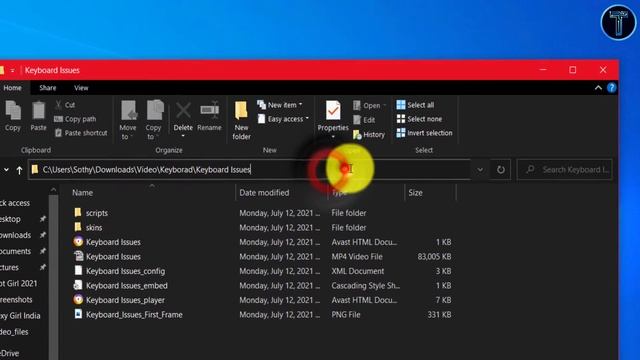Click Select all
Image resolution: width=640 pixels, height=360 pixels.
tap(415, 105)
